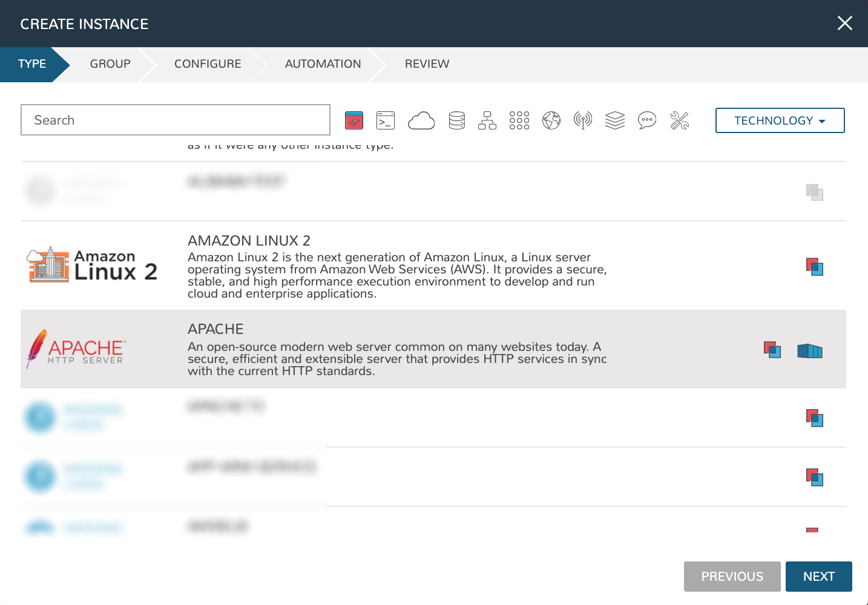Viewport: 868px width, 605px height.
Task: Click the Previous button
Action: [732, 577]
